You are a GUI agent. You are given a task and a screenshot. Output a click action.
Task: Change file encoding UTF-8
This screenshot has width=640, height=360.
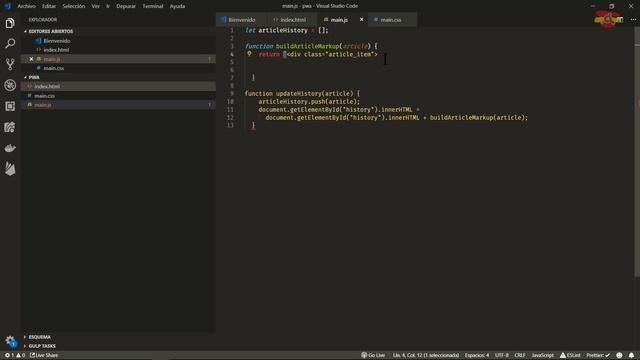(502, 355)
